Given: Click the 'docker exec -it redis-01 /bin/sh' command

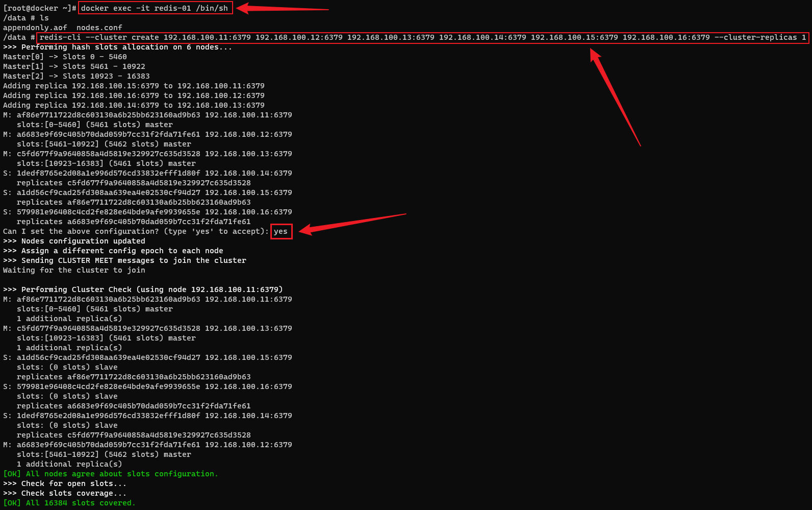Looking at the screenshot, I should click(x=155, y=8).
